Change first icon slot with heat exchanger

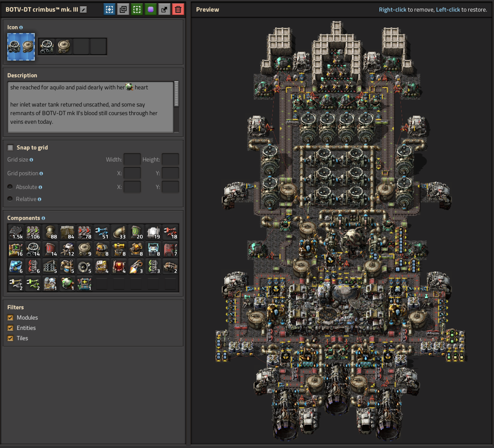pyautogui.click(x=47, y=46)
